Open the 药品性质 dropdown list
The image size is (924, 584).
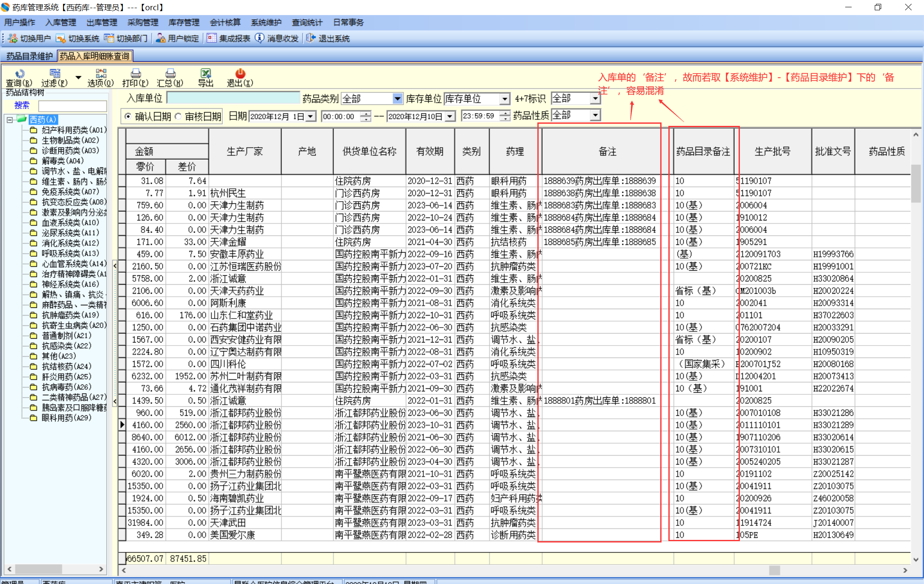(x=595, y=115)
